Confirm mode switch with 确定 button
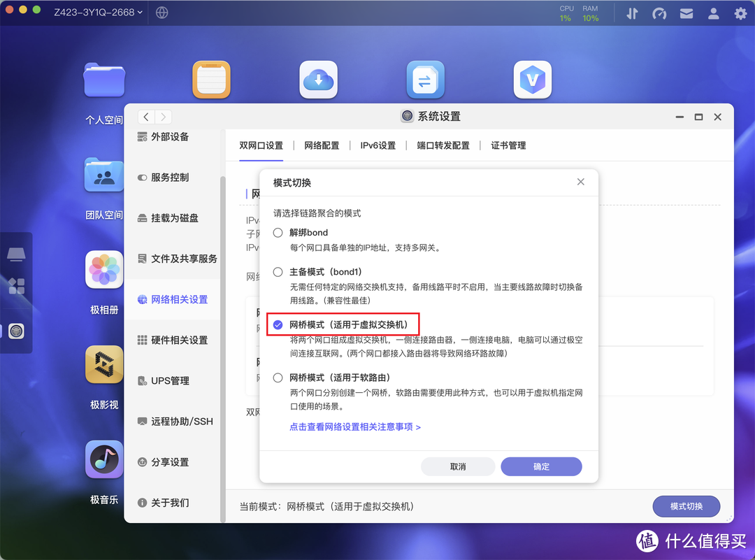The image size is (755, 560). coord(541,466)
